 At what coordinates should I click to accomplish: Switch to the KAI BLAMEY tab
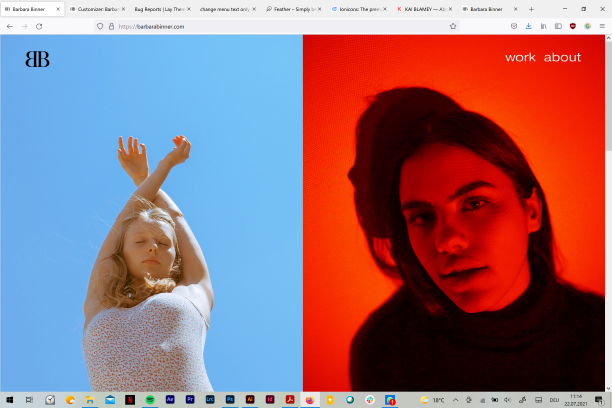coord(420,8)
